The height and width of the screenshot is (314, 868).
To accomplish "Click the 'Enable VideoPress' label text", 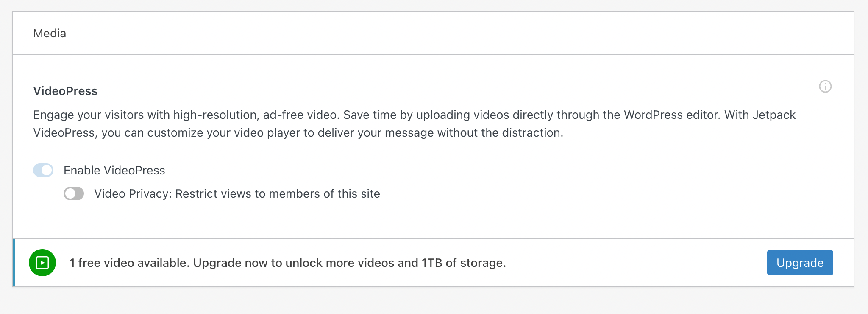I will pyautogui.click(x=114, y=170).
